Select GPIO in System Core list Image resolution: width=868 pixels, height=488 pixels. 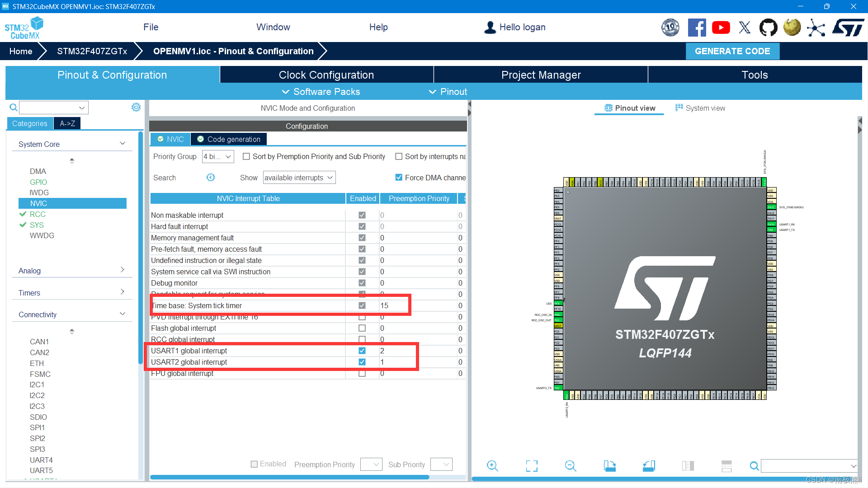(x=38, y=182)
